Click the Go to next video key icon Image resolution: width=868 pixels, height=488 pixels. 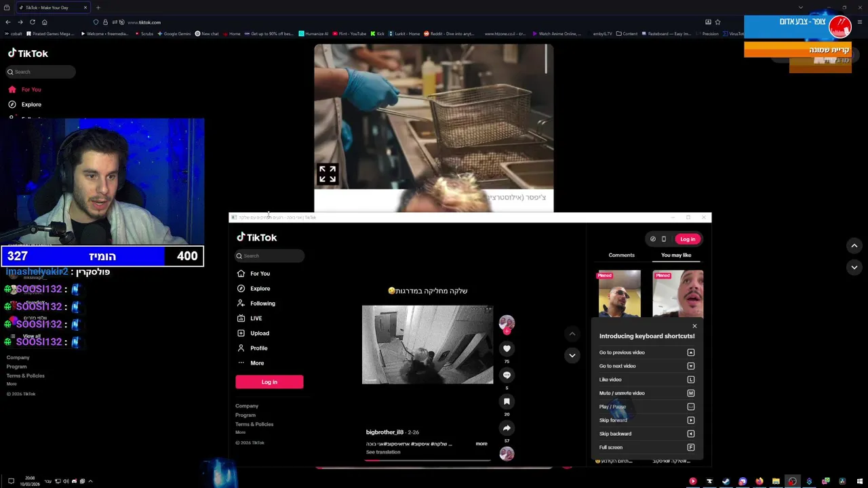point(691,366)
